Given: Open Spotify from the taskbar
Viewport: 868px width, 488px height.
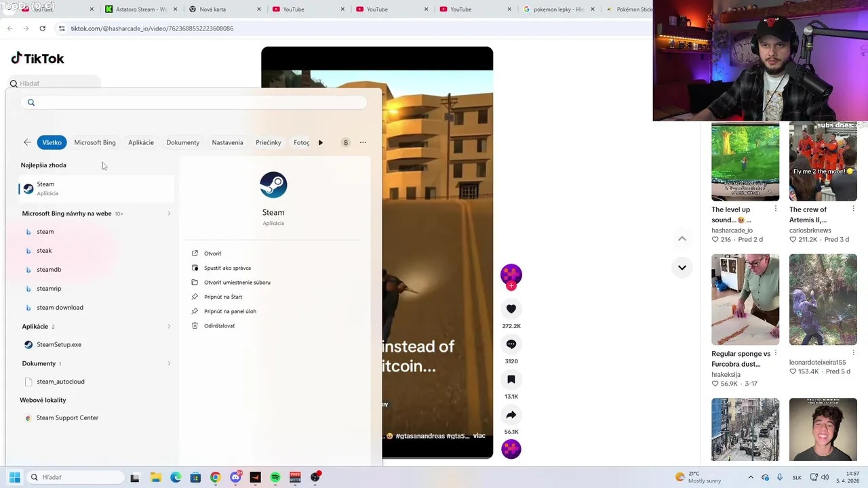Looking at the screenshot, I should coord(275,477).
